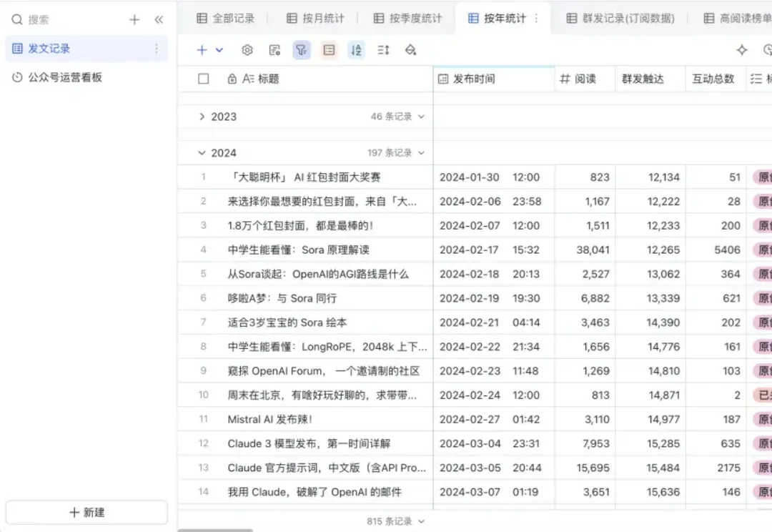Expand the 2023 group
Image resolution: width=772 pixels, height=532 pixels.
coord(202,117)
